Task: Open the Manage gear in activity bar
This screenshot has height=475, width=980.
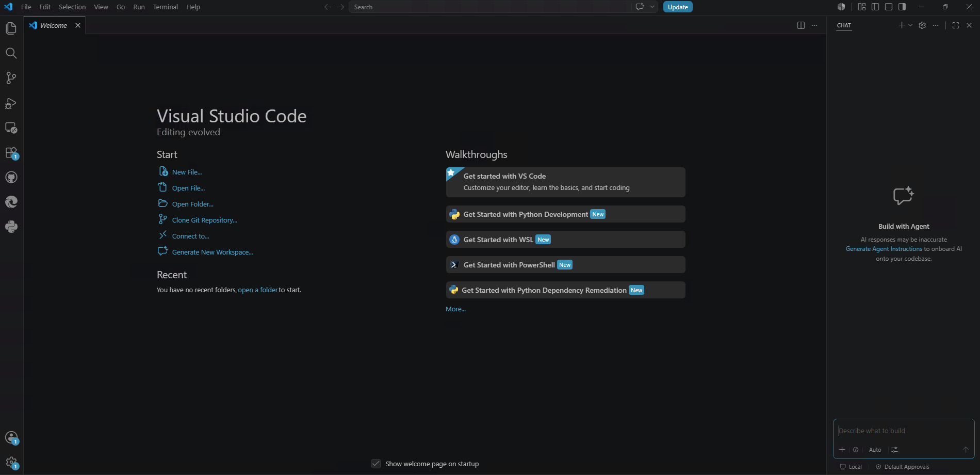Action: 11,463
